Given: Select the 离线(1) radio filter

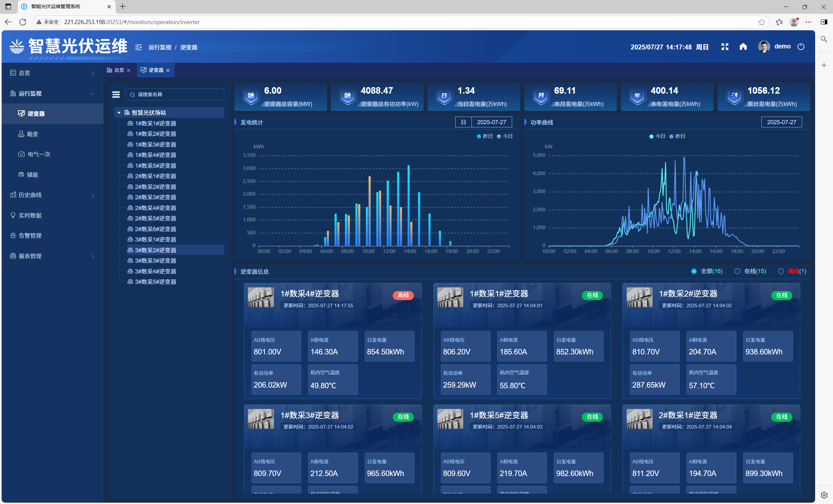Looking at the screenshot, I should pyautogui.click(x=781, y=271).
